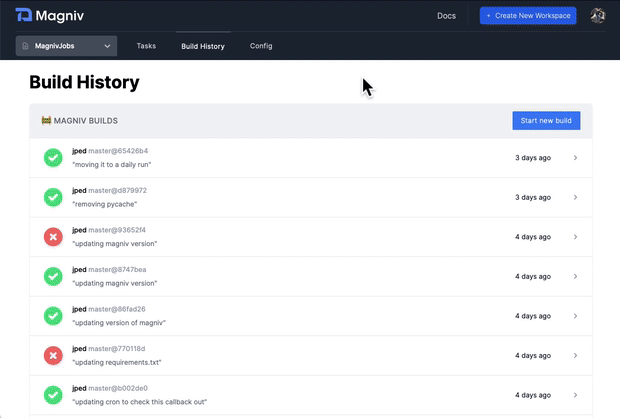Click Create New Workspace button
Image resolution: width=620 pixels, height=418 pixels.
pyautogui.click(x=528, y=15)
